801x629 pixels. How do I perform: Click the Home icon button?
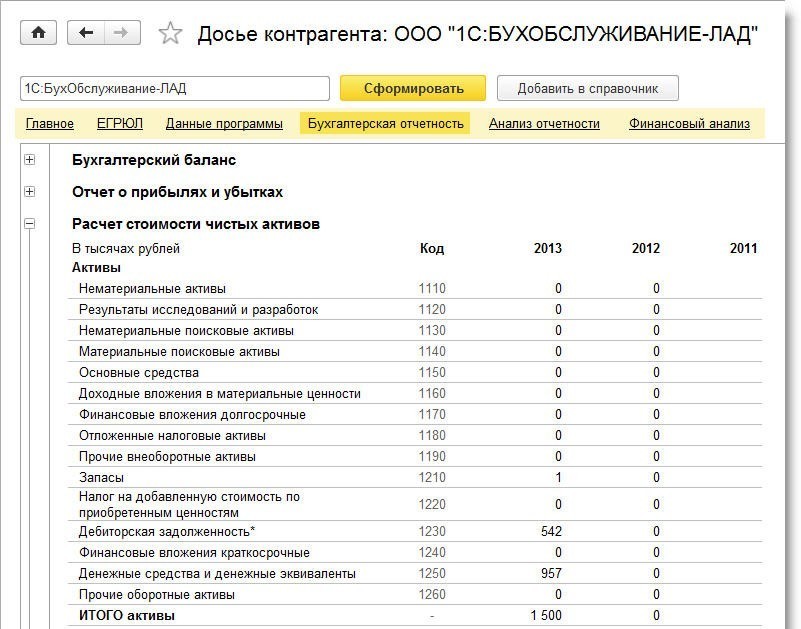(39, 33)
